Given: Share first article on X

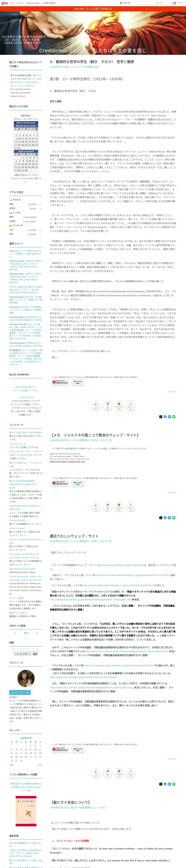Looking at the screenshot, I should tap(161, 417).
